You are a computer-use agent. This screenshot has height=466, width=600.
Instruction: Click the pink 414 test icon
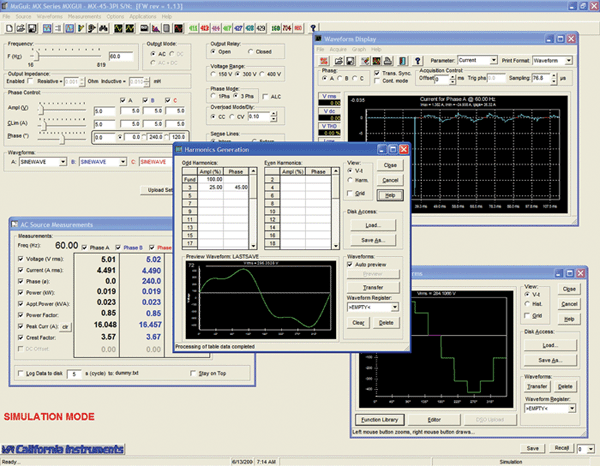216,28
